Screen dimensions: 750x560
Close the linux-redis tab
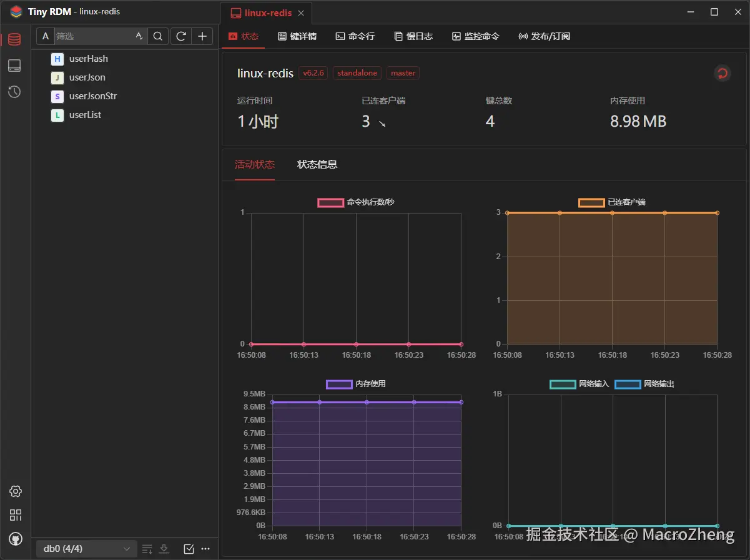301,13
